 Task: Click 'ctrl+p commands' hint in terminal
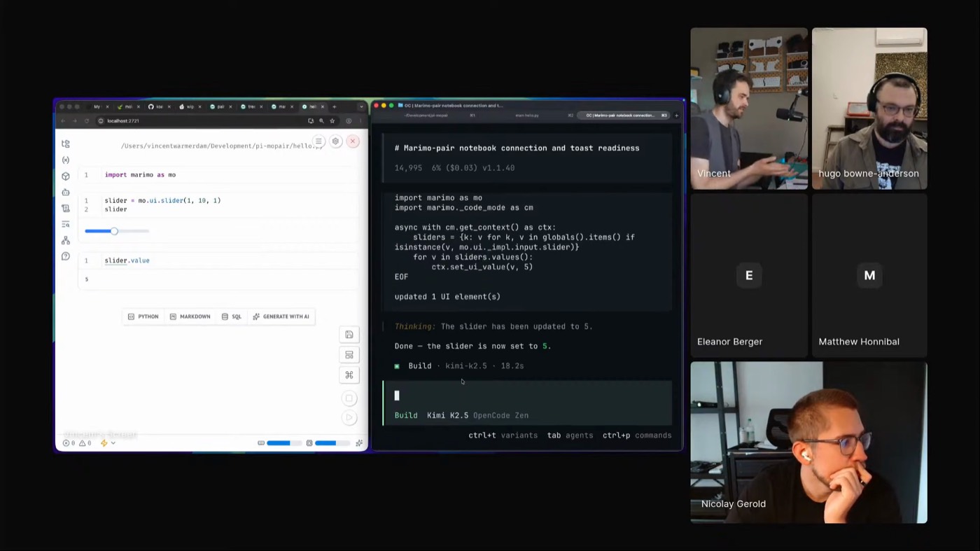point(637,435)
